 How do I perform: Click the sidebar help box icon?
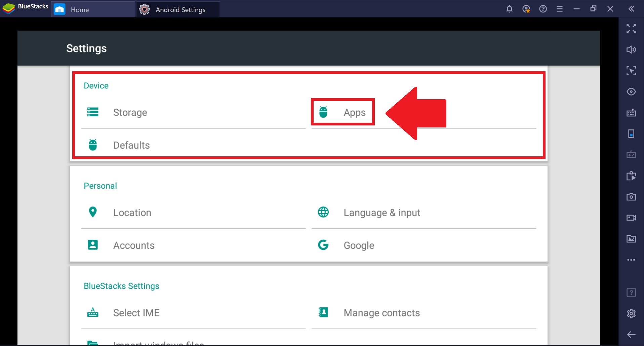point(631,293)
